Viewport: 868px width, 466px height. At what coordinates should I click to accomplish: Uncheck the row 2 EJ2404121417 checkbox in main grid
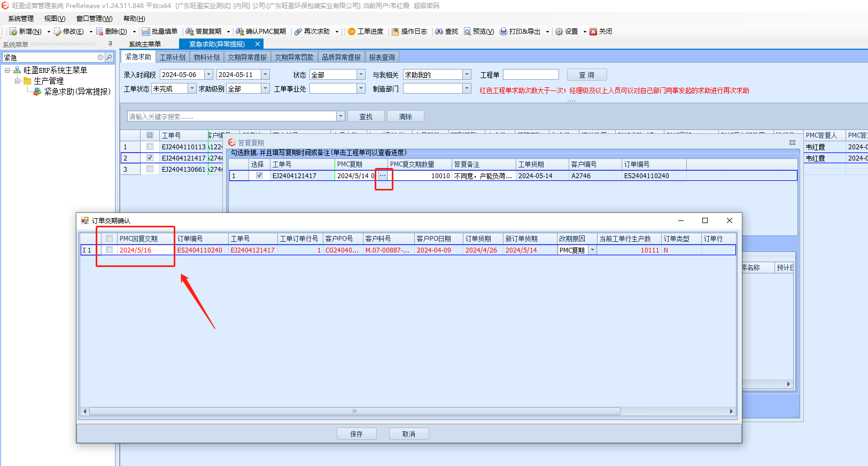[150, 158]
